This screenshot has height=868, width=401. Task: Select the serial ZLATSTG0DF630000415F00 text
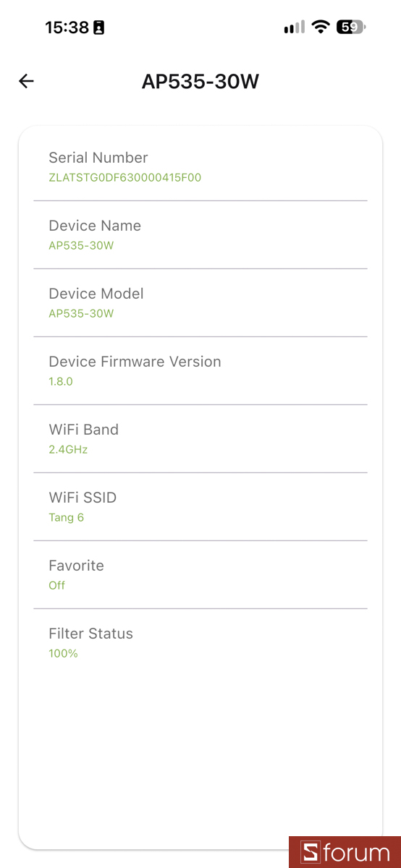coord(124,177)
